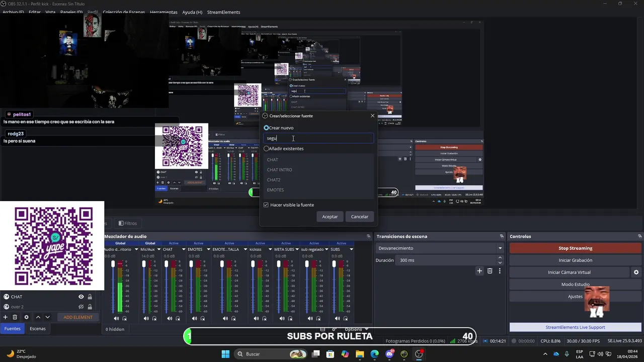The image size is (644, 362).
Task: Switch to the Escenas tab
Action: [37, 329]
